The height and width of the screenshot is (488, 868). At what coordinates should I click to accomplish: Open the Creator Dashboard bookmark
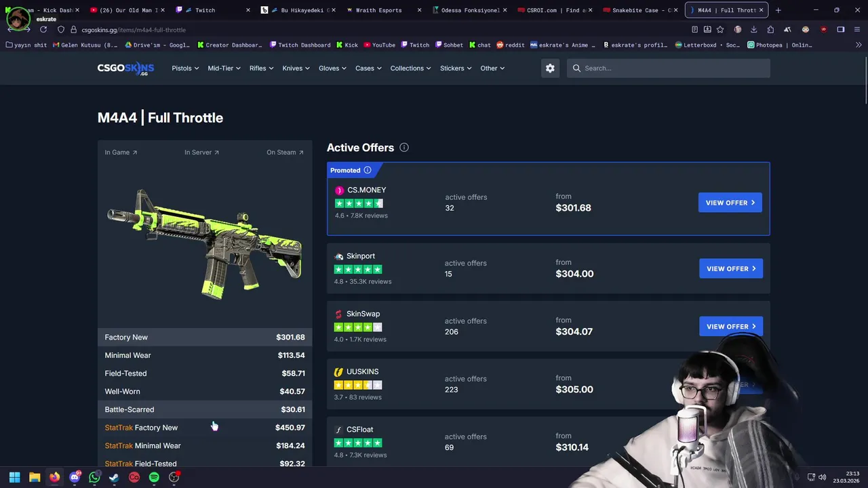click(x=230, y=45)
